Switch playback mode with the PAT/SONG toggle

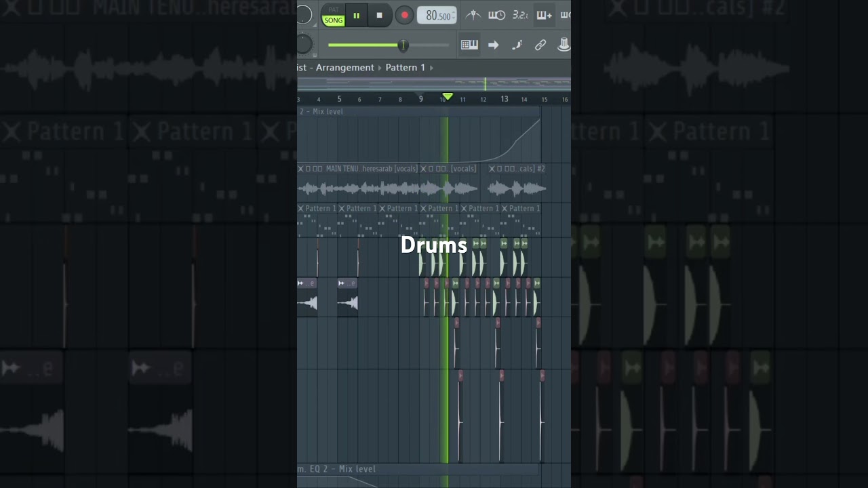click(333, 16)
